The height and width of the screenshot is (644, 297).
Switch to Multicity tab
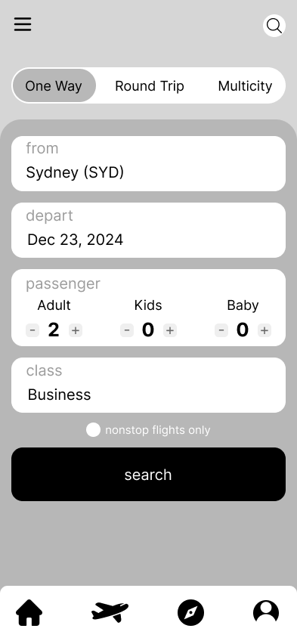(x=246, y=86)
